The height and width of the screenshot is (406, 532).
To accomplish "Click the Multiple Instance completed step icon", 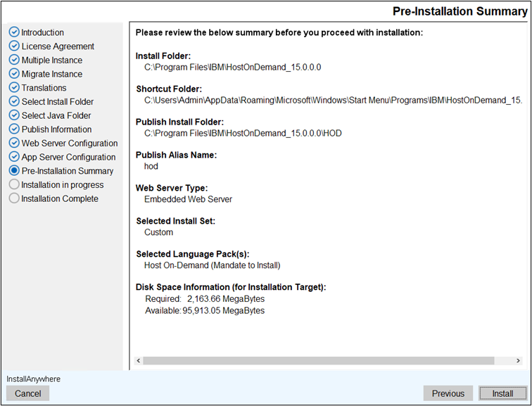I will point(14,61).
